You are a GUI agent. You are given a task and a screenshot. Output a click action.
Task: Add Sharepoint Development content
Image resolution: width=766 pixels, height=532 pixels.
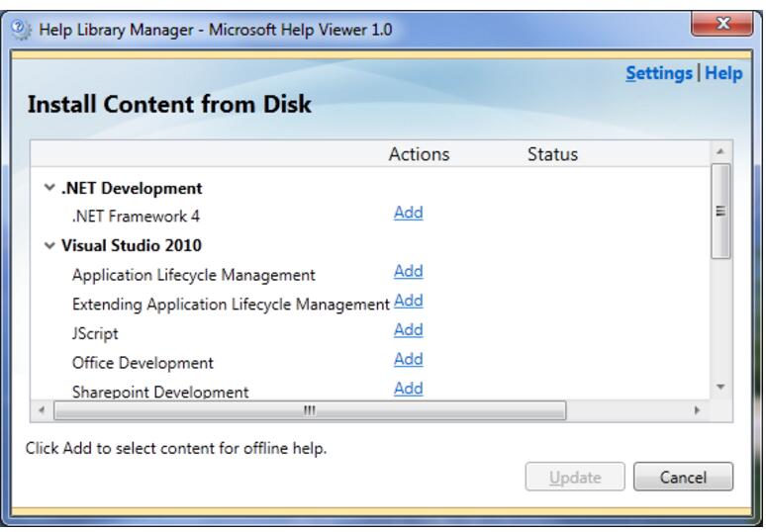[409, 388]
